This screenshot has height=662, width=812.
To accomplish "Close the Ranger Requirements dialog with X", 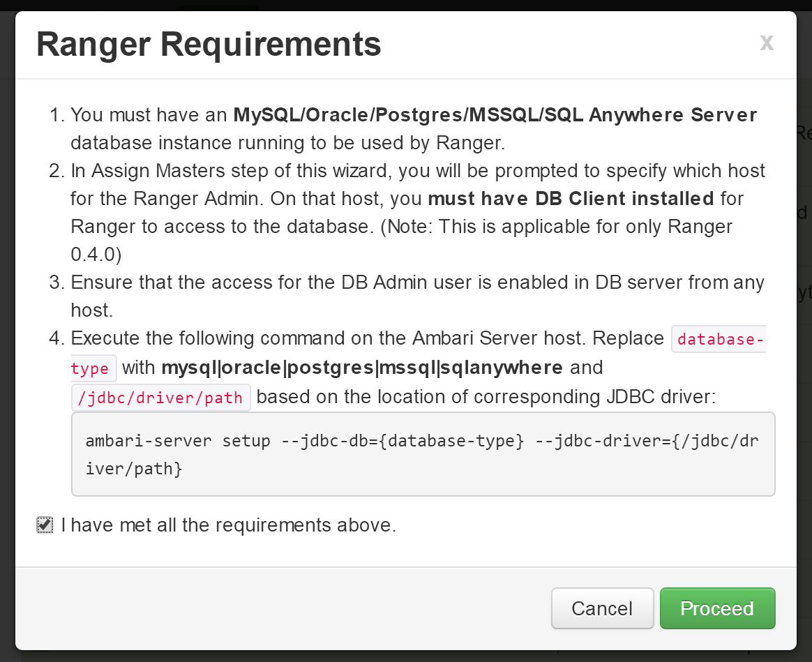I will 767,42.
